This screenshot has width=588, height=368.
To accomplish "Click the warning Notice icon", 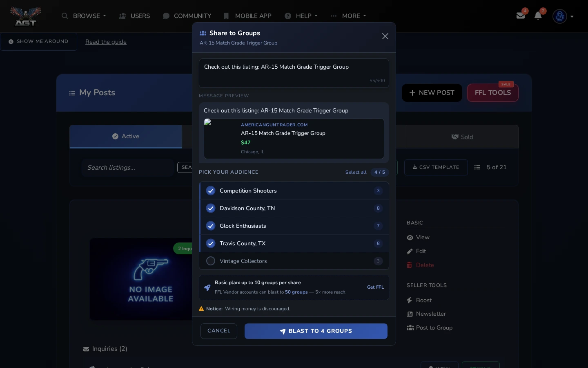I will click(201, 309).
